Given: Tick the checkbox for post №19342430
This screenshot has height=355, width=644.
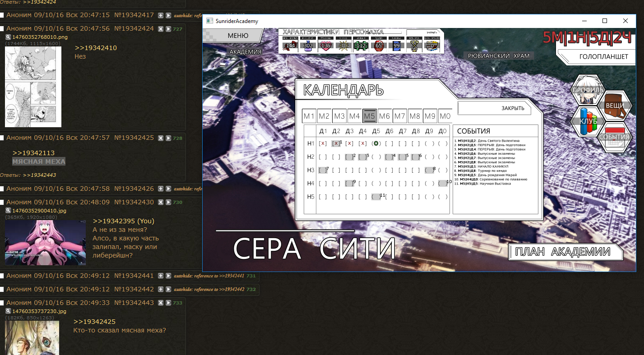Looking at the screenshot, I should pyautogui.click(x=2, y=202).
